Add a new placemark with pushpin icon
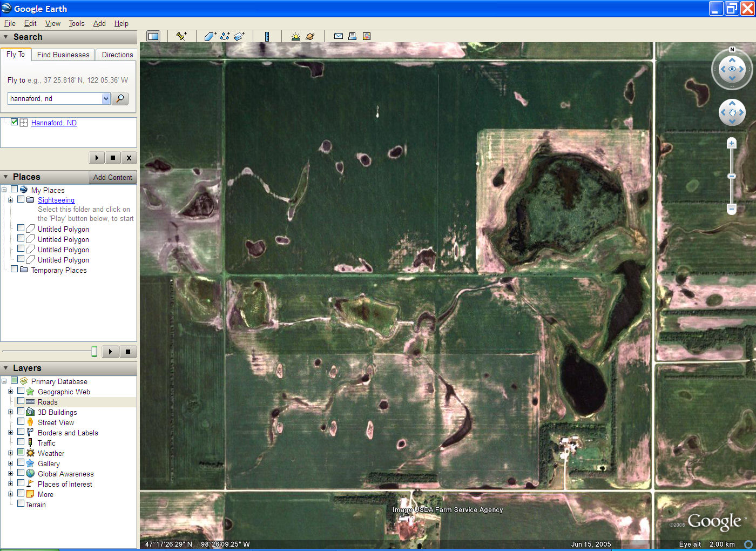Screen dimensions: 756x551 pos(181,36)
